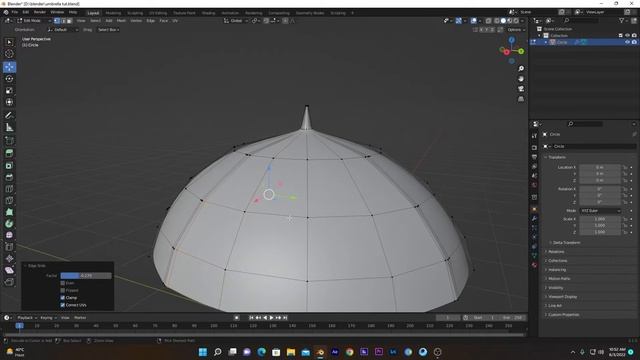
Task: Select the Shrink/Fatten tool
Action: click(x=9, y=258)
